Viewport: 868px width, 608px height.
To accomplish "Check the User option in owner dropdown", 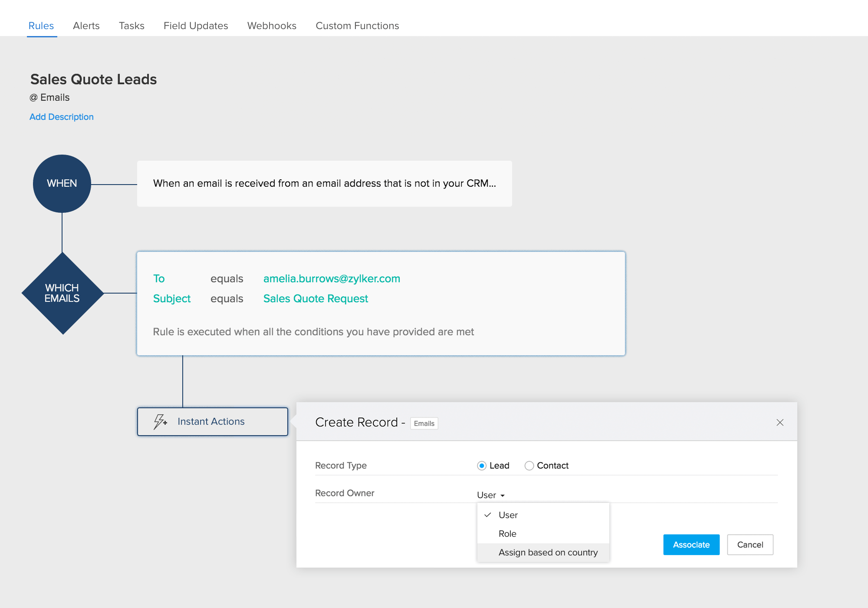I will 508,515.
